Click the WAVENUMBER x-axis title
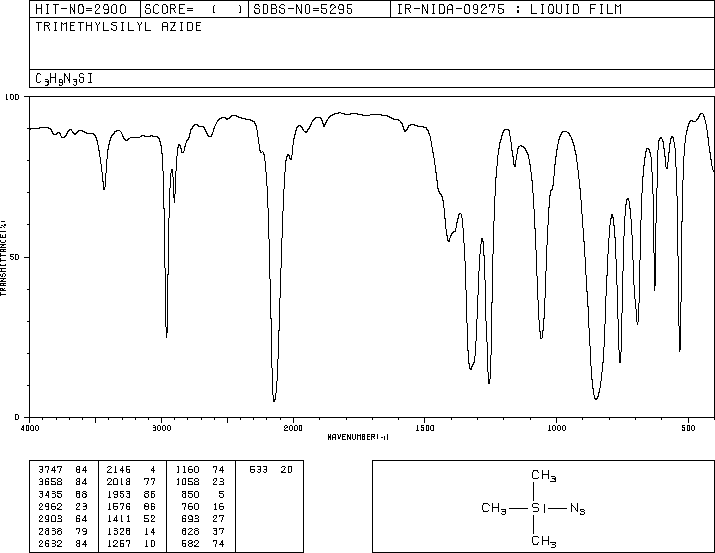 pyautogui.click(x=358, y=437)
